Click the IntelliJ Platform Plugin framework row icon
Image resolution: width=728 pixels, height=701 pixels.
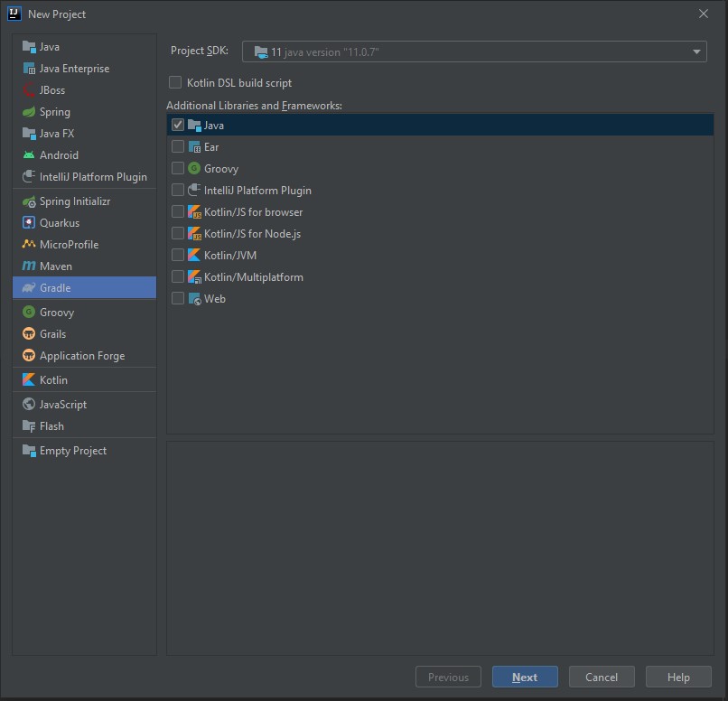(194, 191)
